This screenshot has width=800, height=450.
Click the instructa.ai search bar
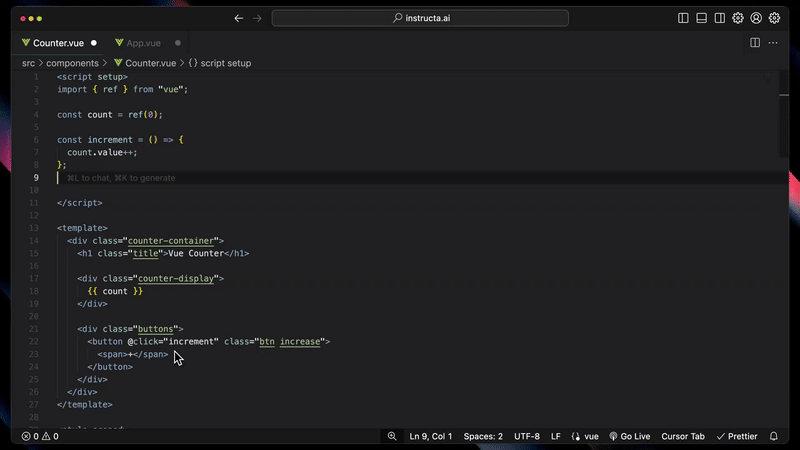(x=420, y=18)
